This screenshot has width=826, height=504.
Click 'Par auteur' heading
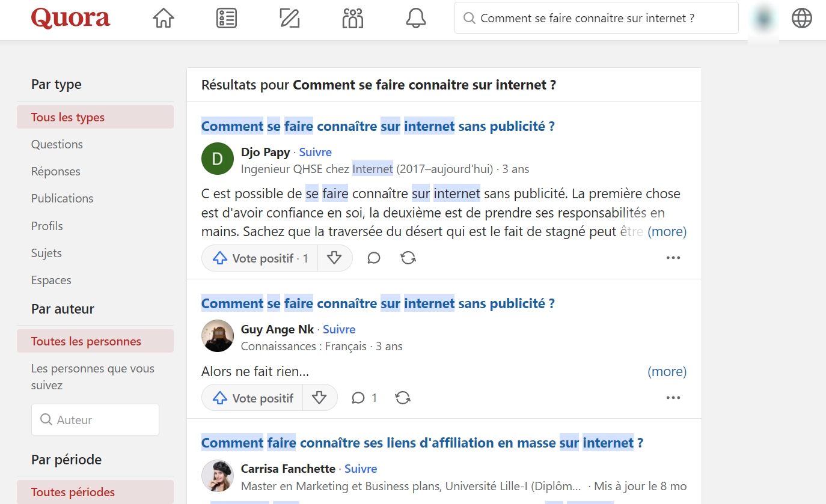tap(63, 309)
